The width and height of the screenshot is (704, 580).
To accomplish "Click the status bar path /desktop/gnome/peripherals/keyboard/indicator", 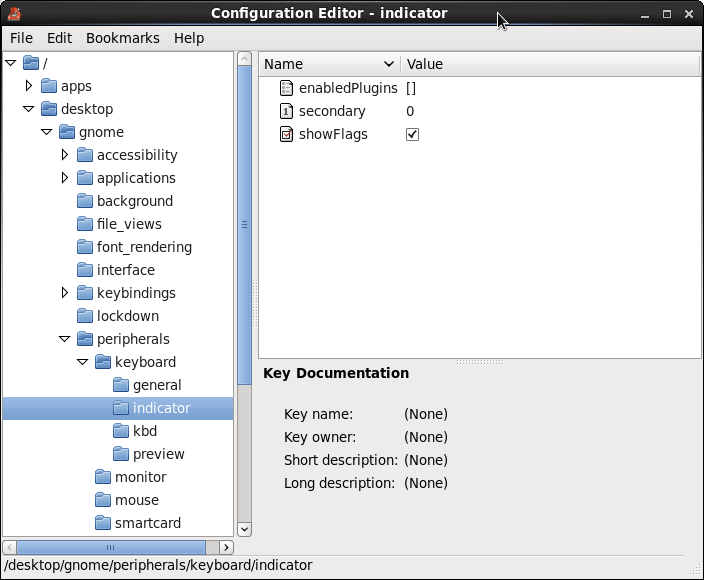I will [158, 565].
